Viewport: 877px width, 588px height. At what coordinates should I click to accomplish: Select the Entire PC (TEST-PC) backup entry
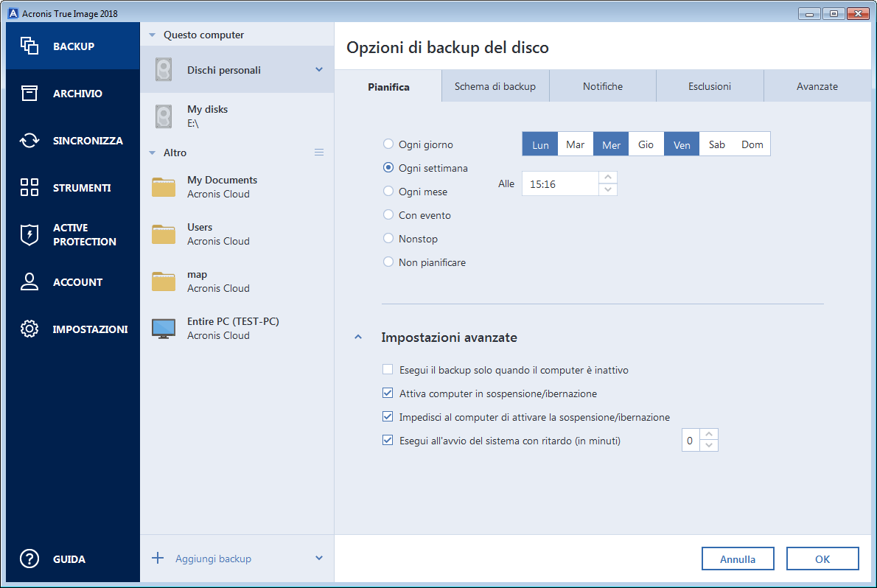click(x=237, y=329)
